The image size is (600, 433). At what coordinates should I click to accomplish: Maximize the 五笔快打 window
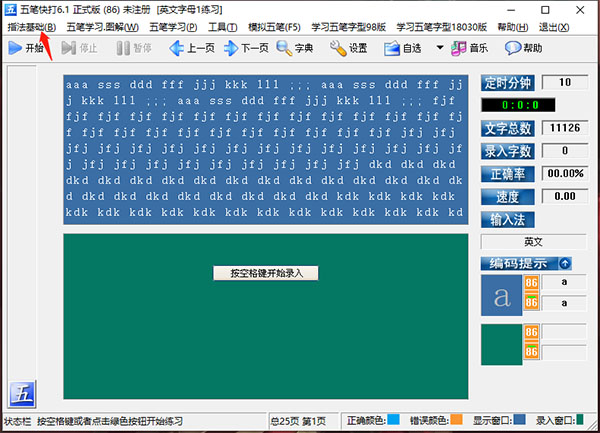545,10
